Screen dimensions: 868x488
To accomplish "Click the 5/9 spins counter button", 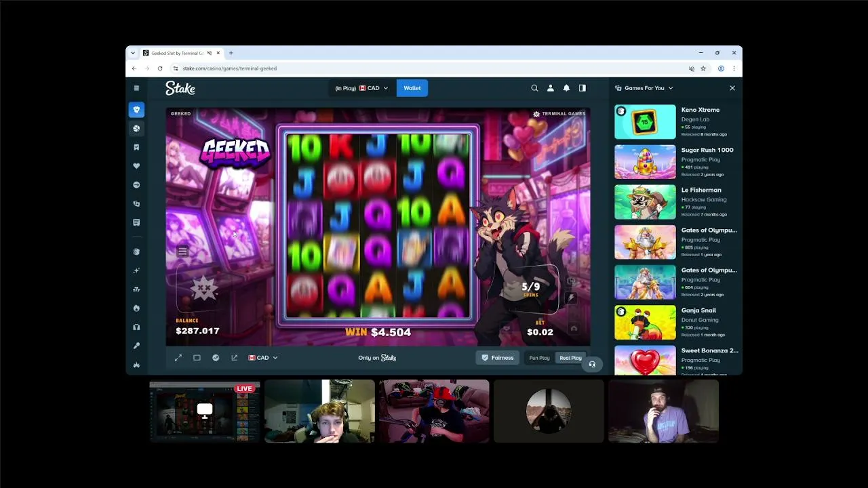I will tap(530, 289).
